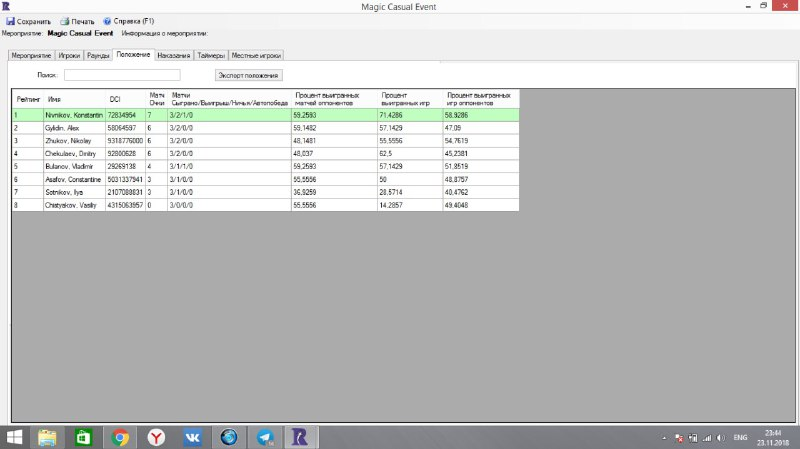The width and height of the screenshot is (800, 449).
Task: Go to the Наказания tab
Action: click(x=174, y=55)
